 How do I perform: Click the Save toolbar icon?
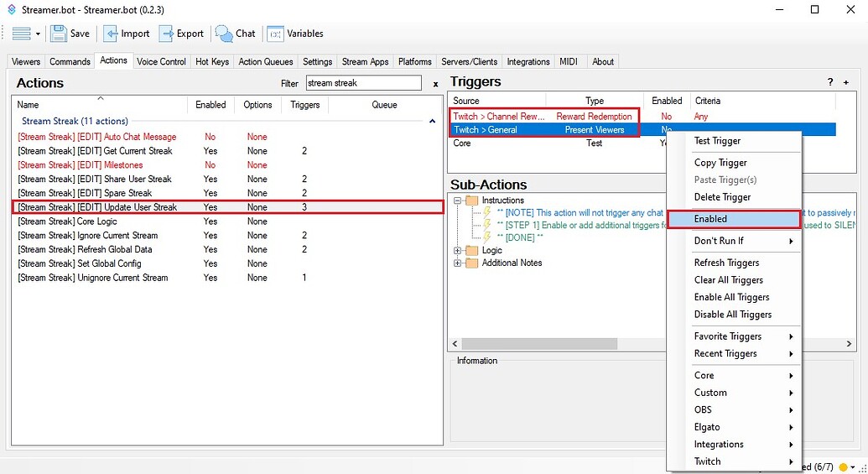59,34
